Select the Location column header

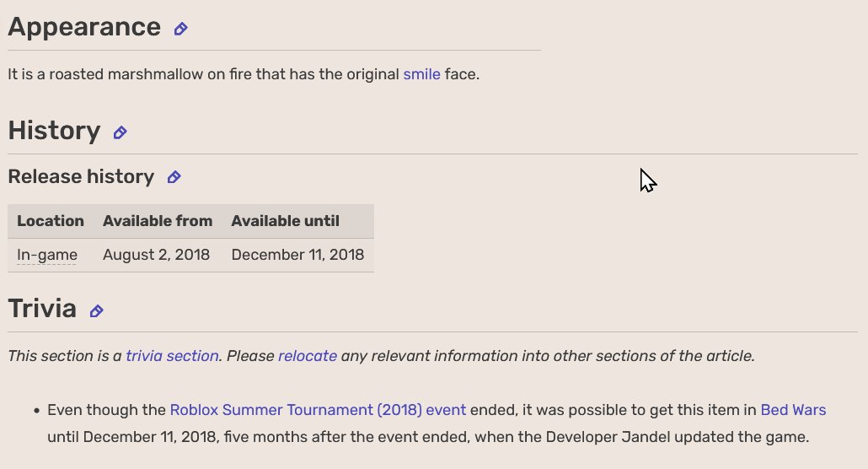tap(51, 221)
